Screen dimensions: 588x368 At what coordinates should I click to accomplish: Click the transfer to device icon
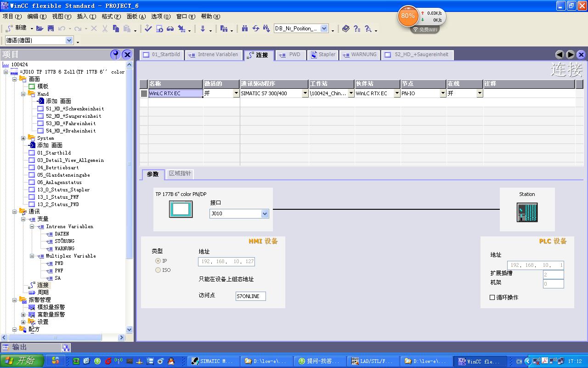(181, 29)
